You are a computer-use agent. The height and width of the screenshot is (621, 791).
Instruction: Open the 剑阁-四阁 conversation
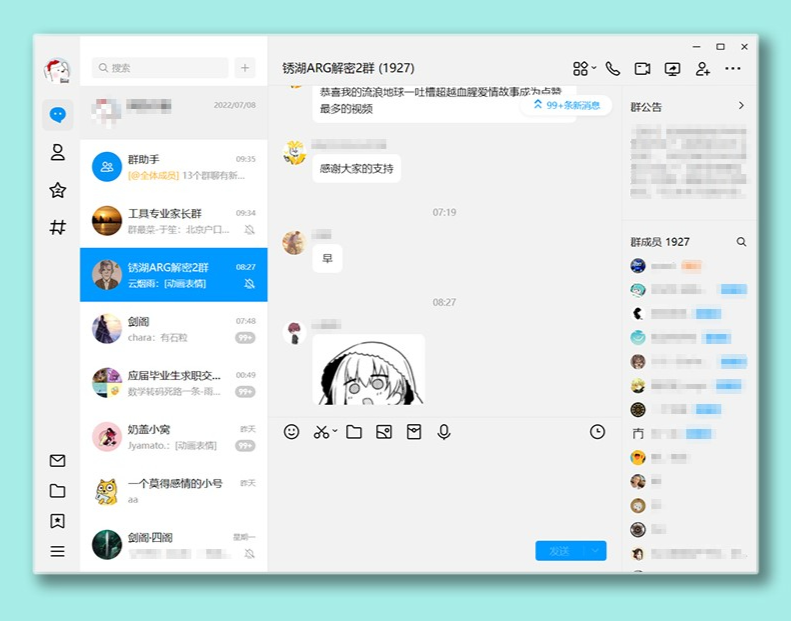pos(174,545)
